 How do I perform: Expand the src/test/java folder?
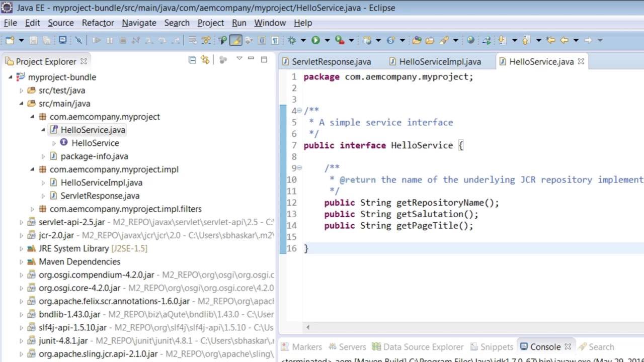pos(21,90)
